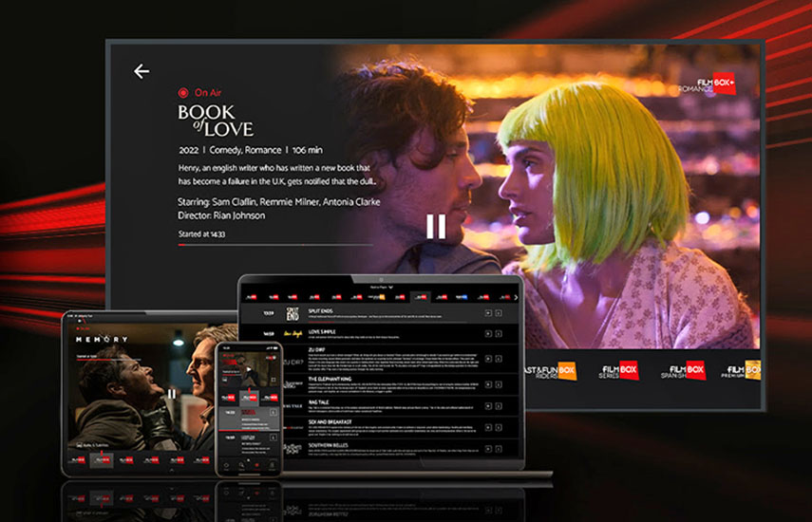Open the Home tab in the phone nav bar
Viewport: 812px width, 522px height.
226,467
